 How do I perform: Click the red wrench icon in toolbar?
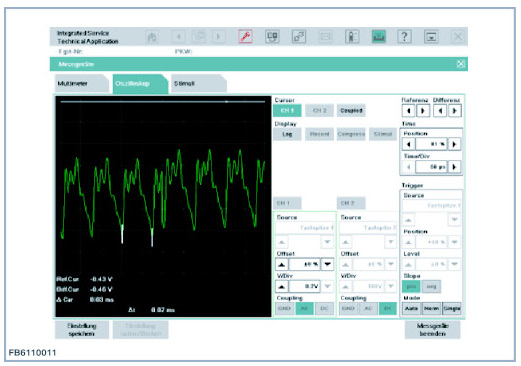coord(245,36)
